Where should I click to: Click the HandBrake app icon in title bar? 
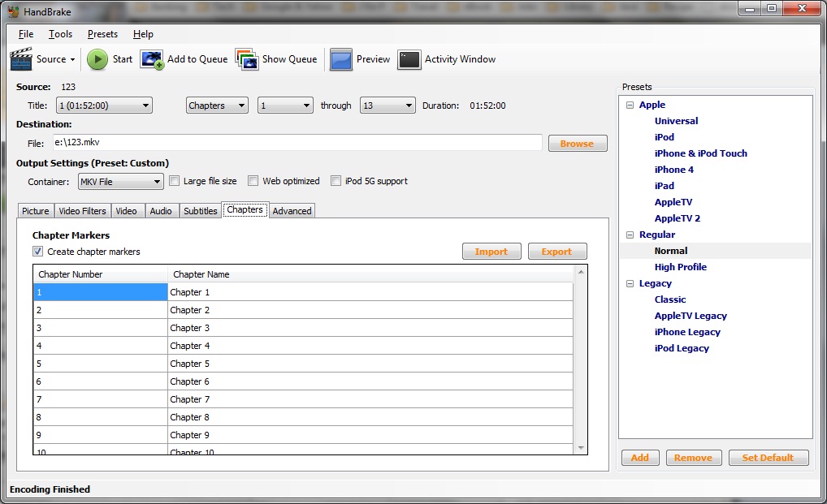click(13, 11)
